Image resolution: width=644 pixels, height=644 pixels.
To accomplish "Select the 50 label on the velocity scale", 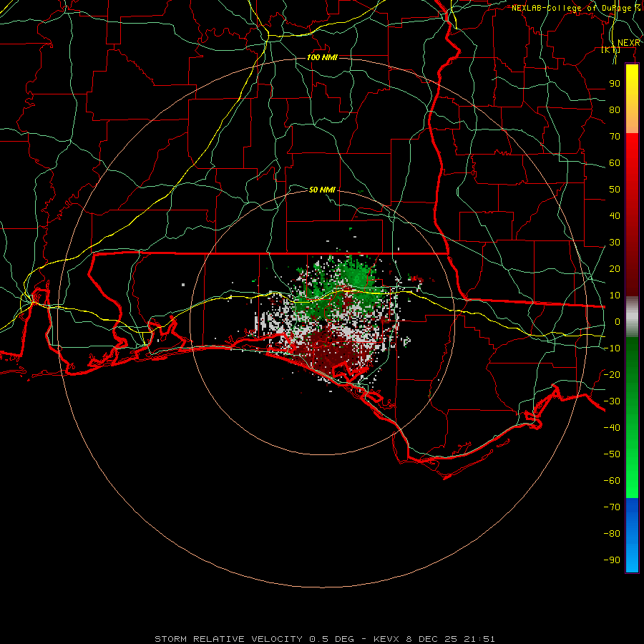I will [x=615, y=190].
